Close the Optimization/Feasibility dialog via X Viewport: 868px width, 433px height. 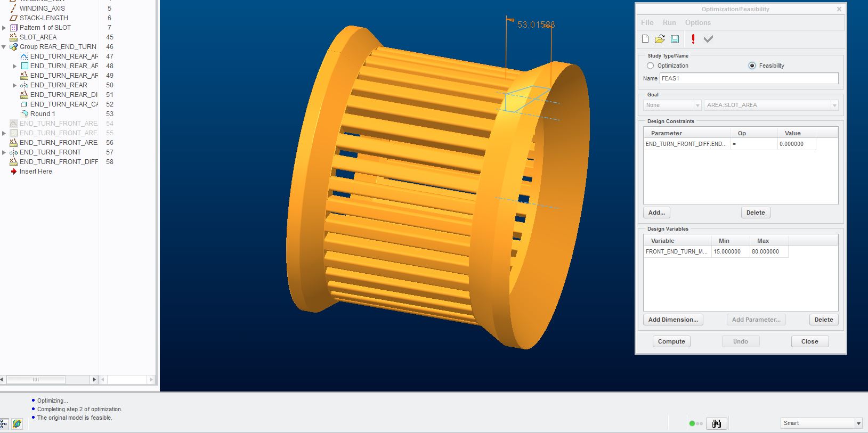click(x=839, y=9)
